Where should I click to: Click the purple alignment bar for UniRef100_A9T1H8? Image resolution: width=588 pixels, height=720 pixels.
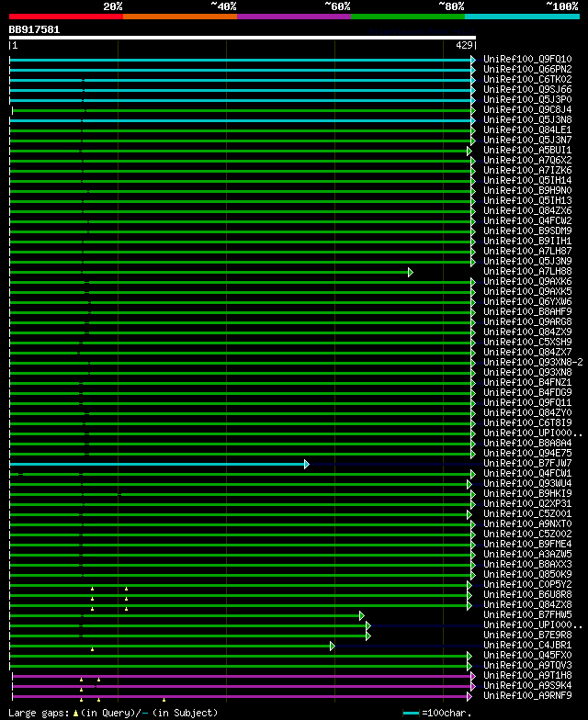coord(242,676)
